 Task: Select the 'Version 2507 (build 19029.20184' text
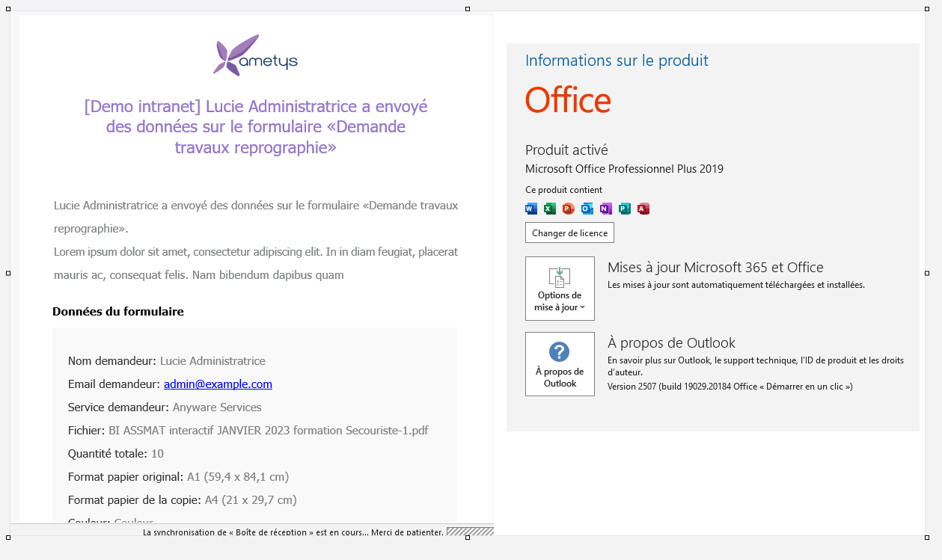[x=730, y=387]
